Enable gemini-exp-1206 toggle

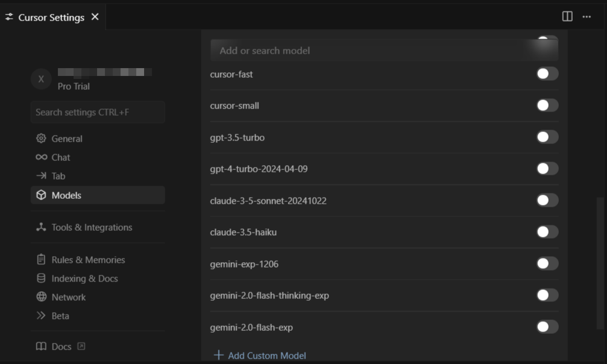click(x=547, y=263)
